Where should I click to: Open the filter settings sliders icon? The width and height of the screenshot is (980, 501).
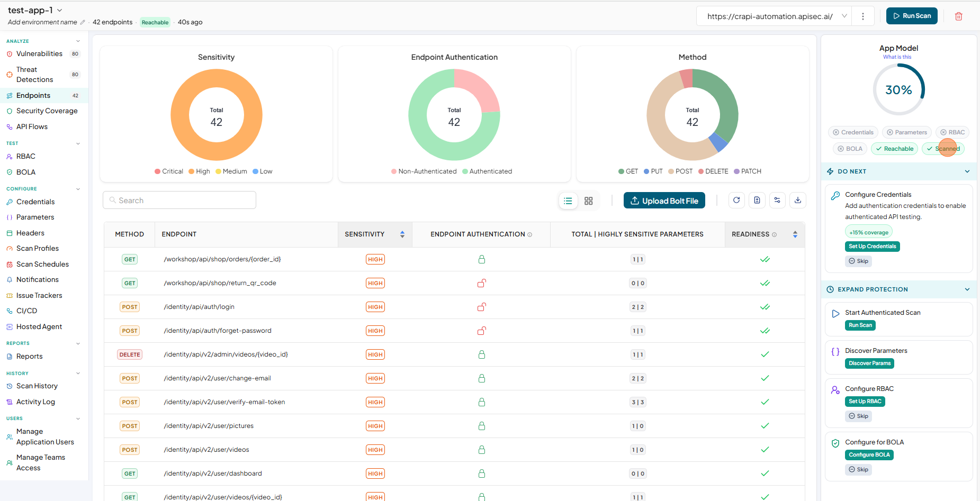point(777,201)
